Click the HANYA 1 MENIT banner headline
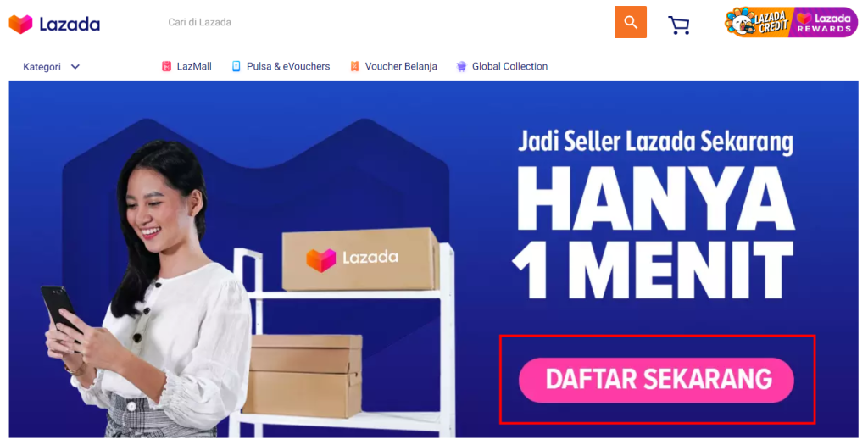 (x=654, y=232)
